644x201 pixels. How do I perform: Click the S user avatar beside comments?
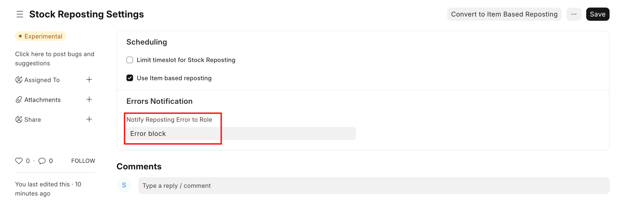124,185
